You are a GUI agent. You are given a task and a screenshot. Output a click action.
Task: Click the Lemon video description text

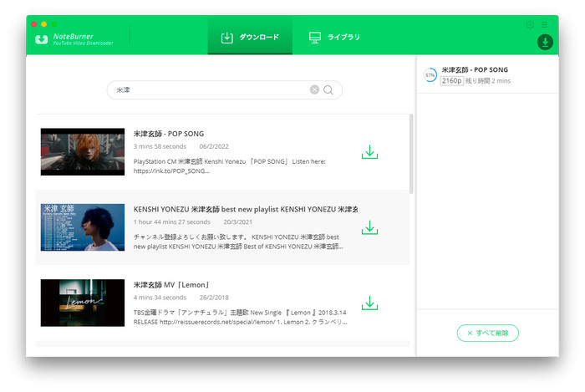click(x=241, y=318)
